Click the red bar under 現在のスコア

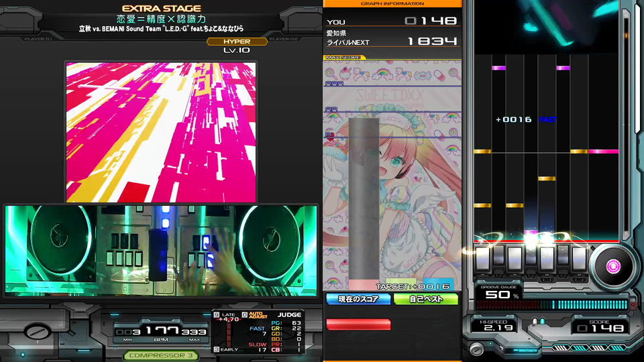click(x=358, y=324)
